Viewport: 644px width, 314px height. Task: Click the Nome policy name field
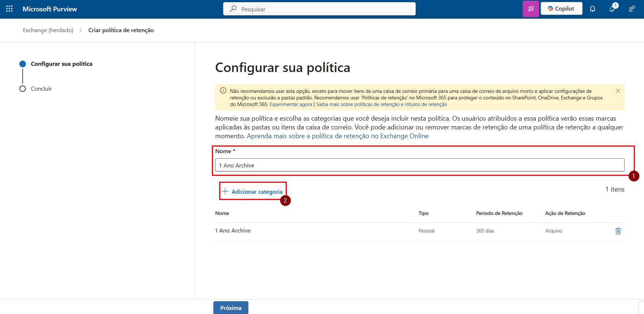[419, 165]
